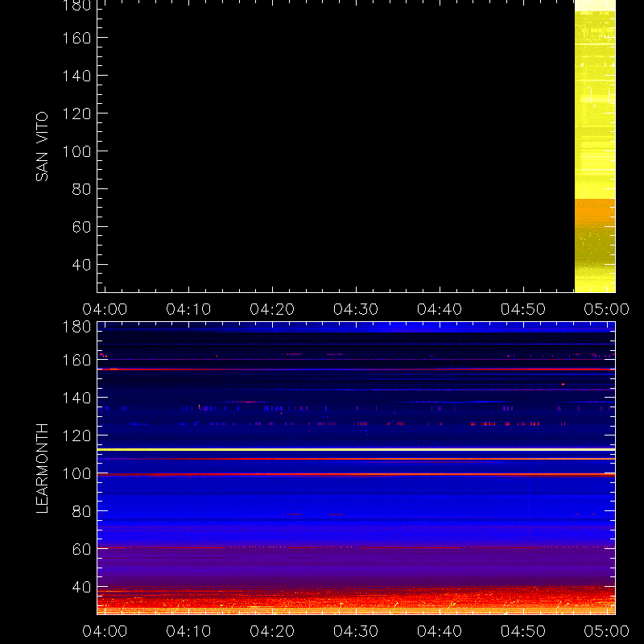The width and height of the screenshot is (644, 644).
Task: Click 04:10 time label under San Vito plot
Action: (x=188, y=309)
